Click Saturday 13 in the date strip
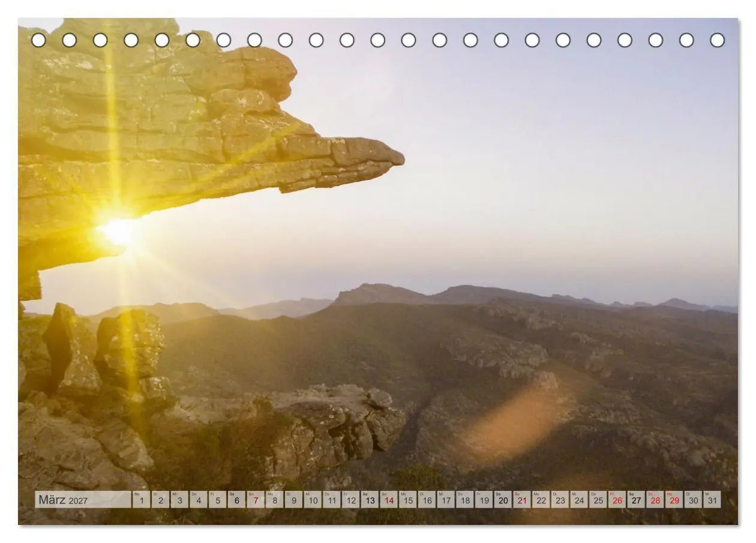The image size is (756, 543). 370,500
